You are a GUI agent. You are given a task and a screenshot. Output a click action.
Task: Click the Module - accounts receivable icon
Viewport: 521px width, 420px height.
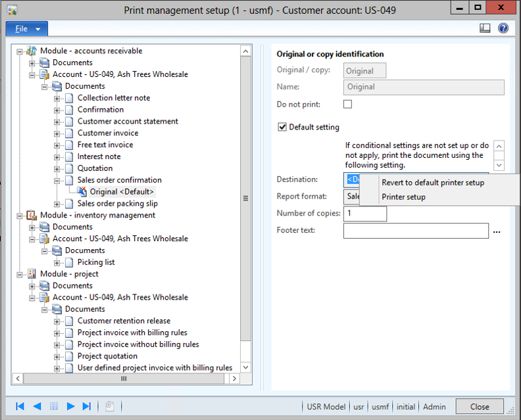(32, 51)
